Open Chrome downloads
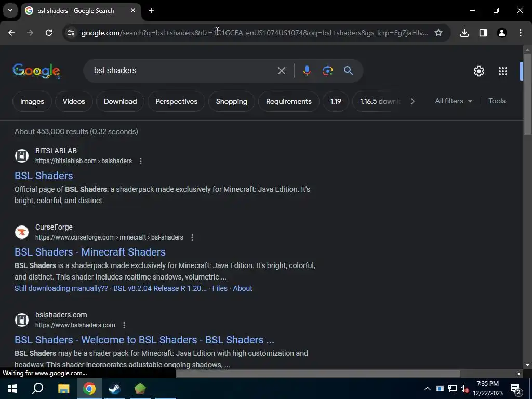This screenshot has width=532, height=399. coord(464,33)
